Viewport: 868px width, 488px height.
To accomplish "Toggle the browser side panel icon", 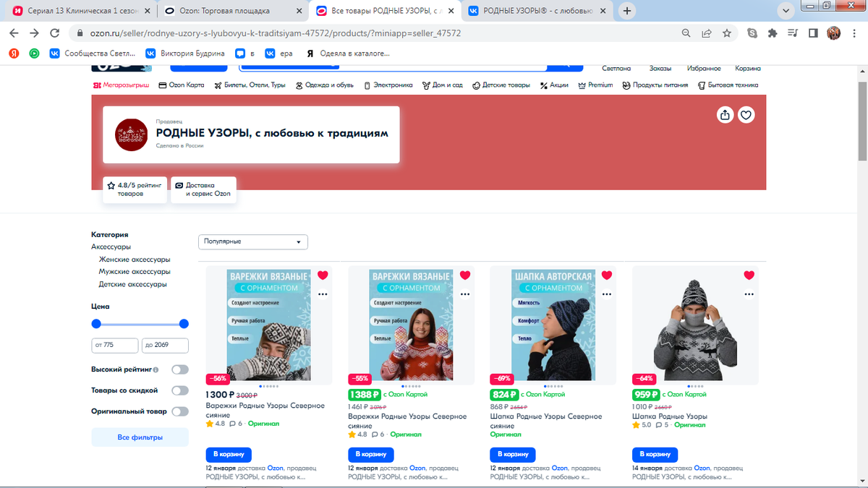I will (x=813, y=33).
